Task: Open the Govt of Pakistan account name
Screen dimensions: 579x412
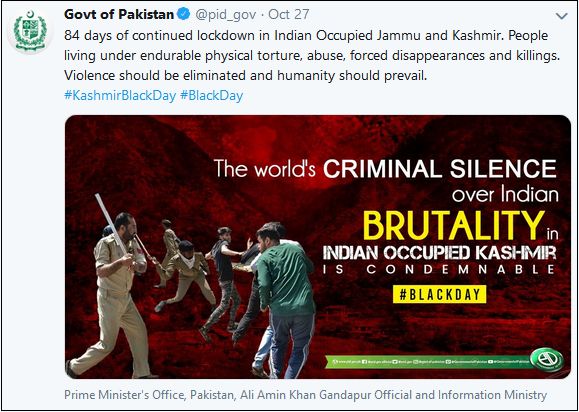Action: tap(119, 15)
